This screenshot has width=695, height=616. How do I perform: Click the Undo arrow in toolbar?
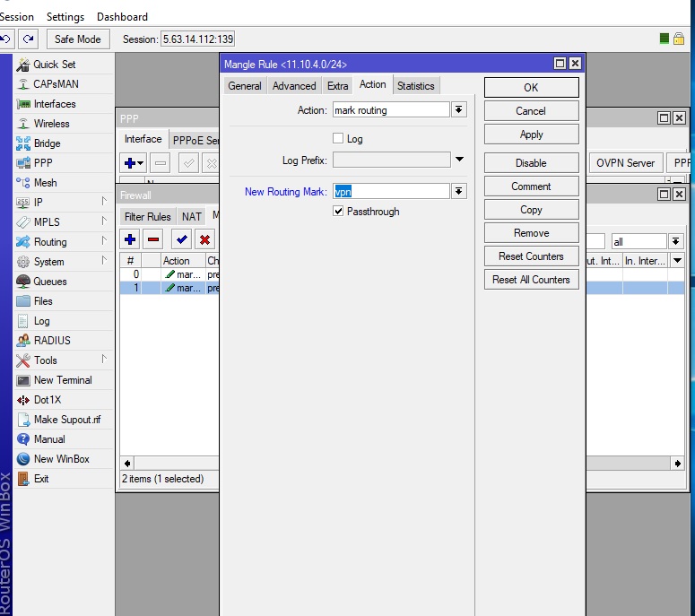tap(6, 39)
